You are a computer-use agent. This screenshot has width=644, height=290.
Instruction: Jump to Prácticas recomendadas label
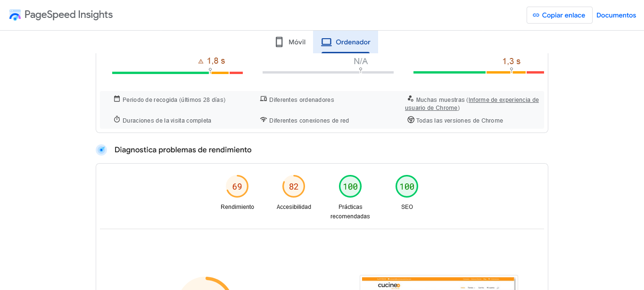point(350,212)
